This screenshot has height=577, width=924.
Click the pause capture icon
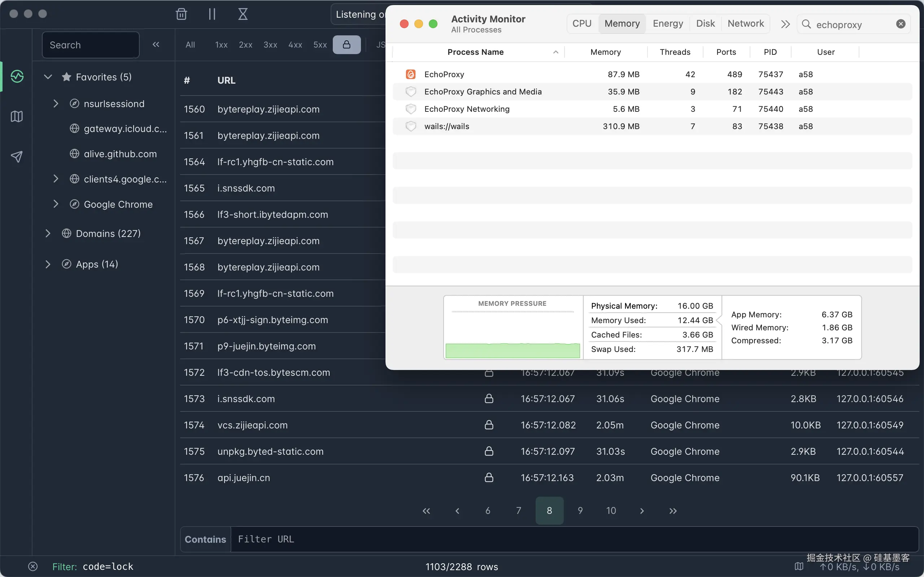[212, 14]
